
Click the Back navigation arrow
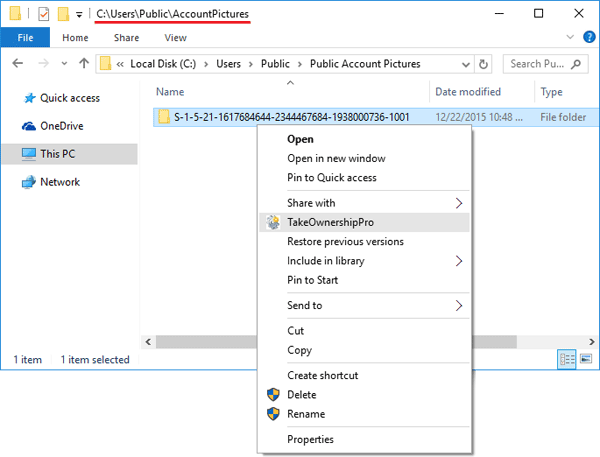click(17, 64)
